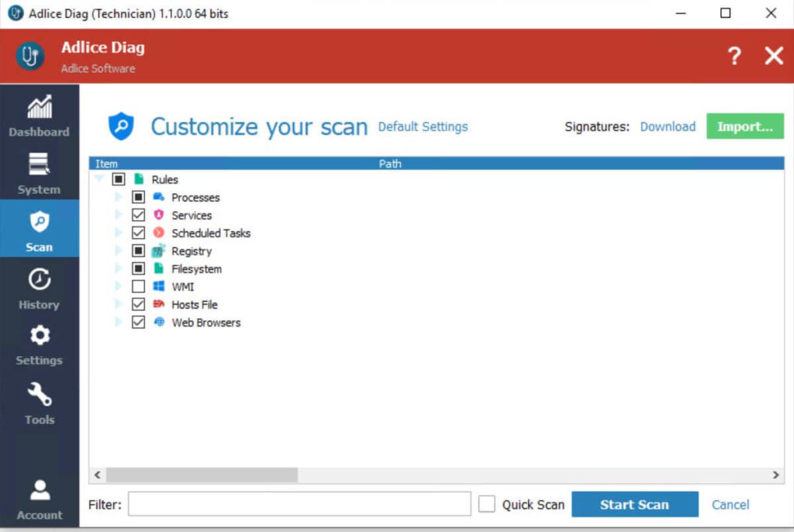Viewport: 794px width, 532px height.
Task: Click the help question mark icon
Action: (734, 56)
